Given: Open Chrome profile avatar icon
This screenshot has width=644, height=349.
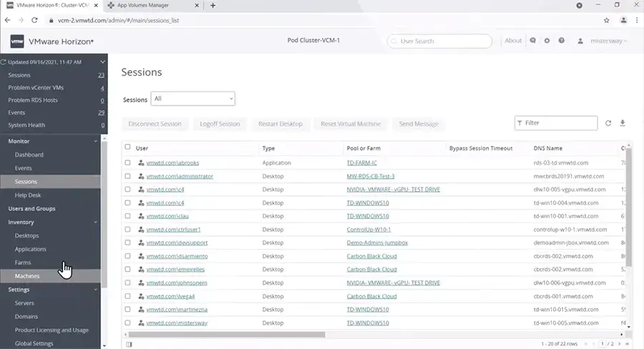Looking at the screenshot, I should pos(623,20).
